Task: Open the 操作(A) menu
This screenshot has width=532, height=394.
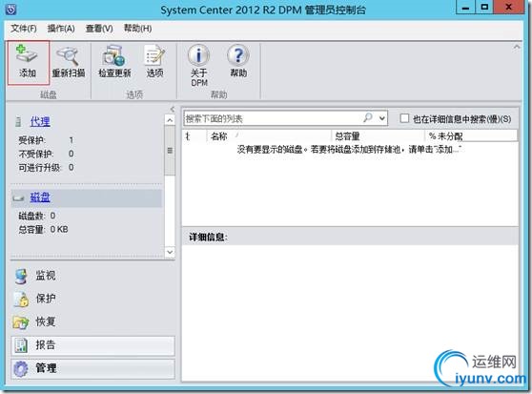Action: (61, 29)
